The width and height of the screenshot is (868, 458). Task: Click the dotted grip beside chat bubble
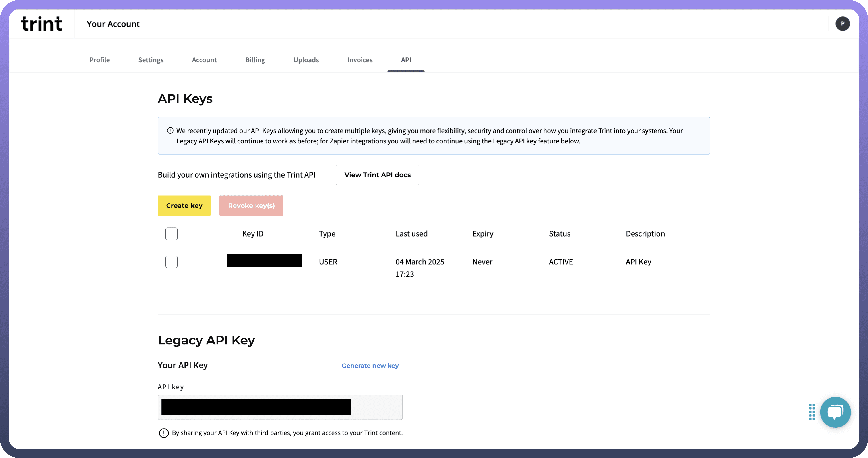click(x=812, y=412)
